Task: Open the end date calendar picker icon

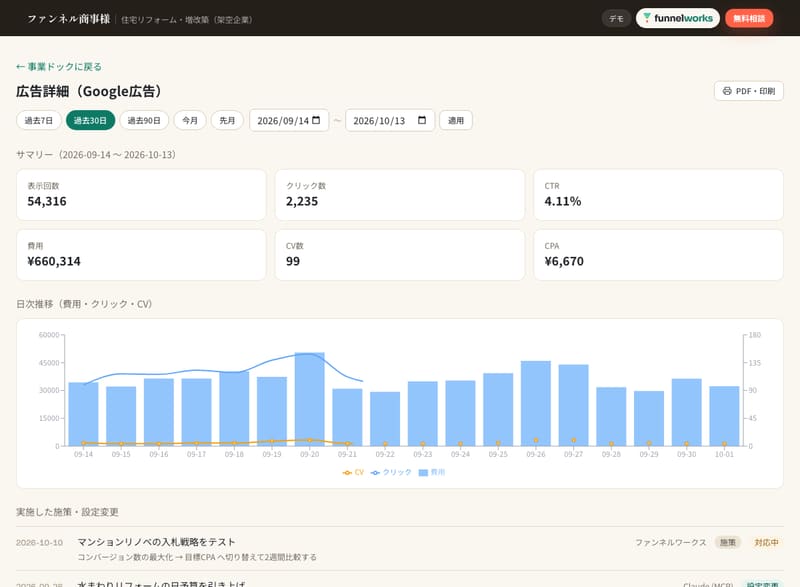Action: pos(422,120)
